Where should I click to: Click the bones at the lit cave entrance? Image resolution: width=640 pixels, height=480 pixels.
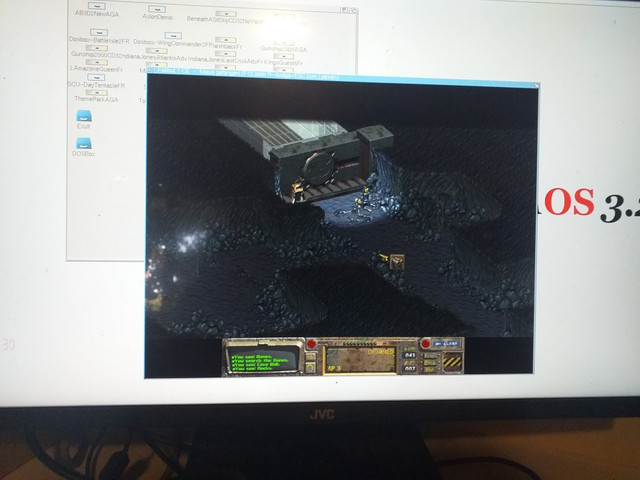coord(353,214)
